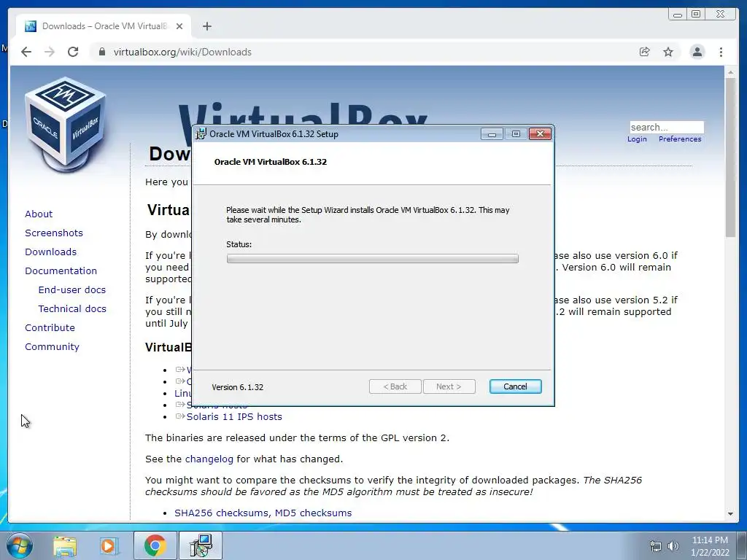The height and width of the screenshot is (560, 747).
Task: Go to Downloads in the sidebar
Action: click(x=50, y=252)
